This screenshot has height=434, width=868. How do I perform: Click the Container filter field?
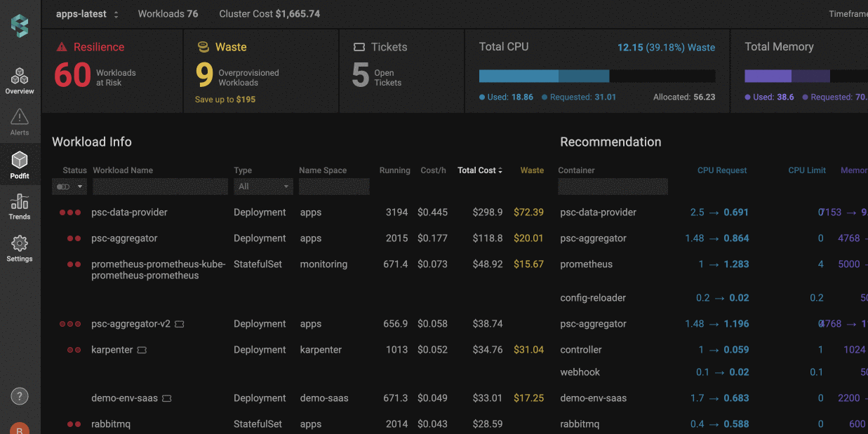click(613, 187)
